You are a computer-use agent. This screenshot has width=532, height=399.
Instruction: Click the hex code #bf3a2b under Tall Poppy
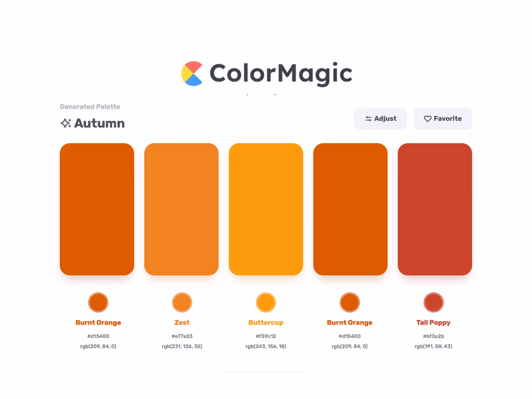[x=434, y=336]
